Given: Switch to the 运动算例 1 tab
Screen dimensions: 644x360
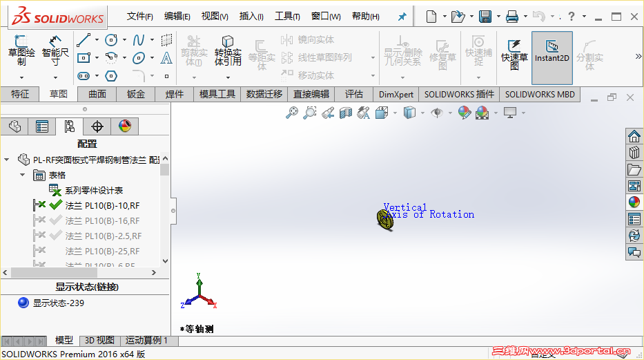Looking at the screenshot, I should click(x=146, y=340).
